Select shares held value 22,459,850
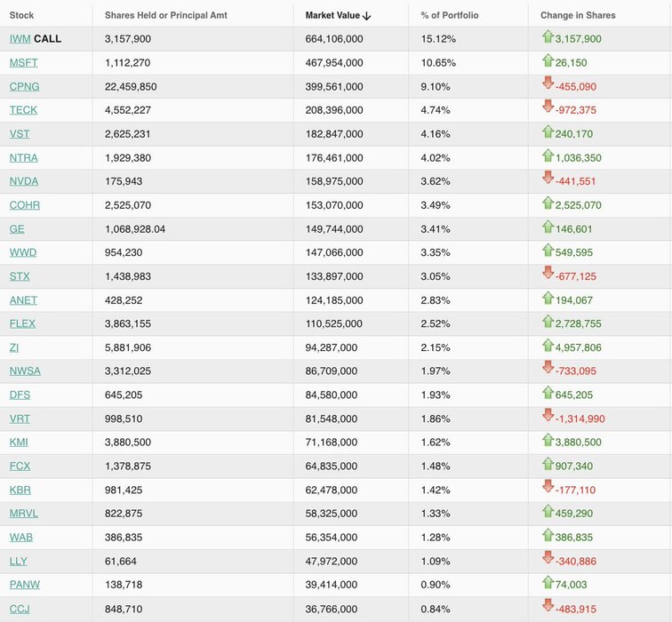Image resolution: width=672 pixels, height=622 pixels. (x=131, y=86)
